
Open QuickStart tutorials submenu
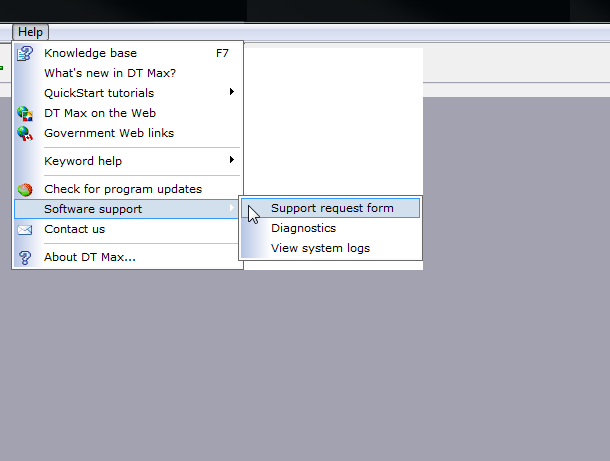pyautogui.click(x=128, y=93)
